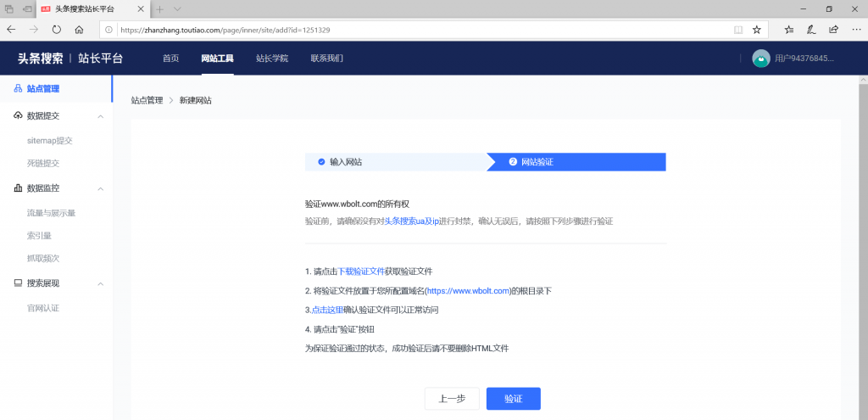Click the add notes pen icon
The height and width of the screenshot is (420, 868).
[811, 29]
